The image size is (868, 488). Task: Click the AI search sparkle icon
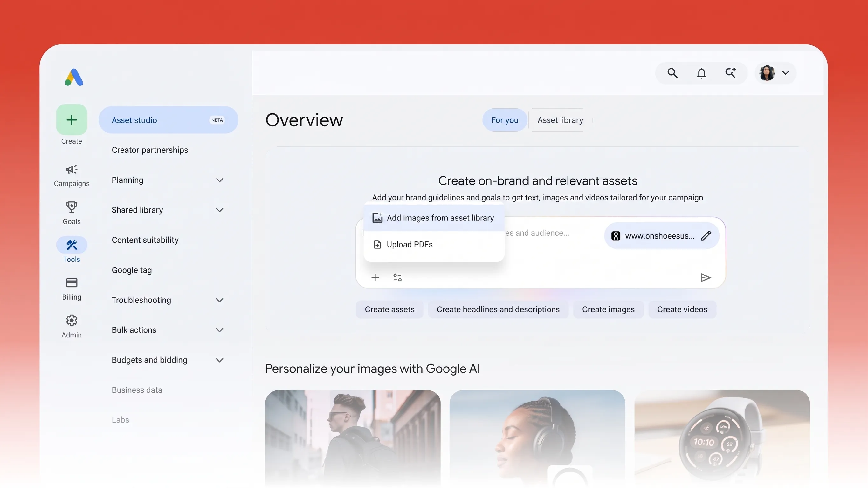pos(730,73)
